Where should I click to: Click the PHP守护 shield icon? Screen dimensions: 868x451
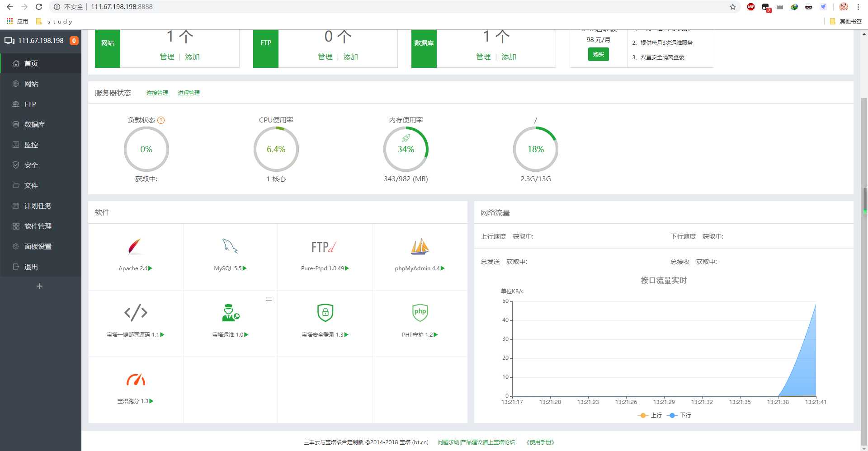click(420, 312)
